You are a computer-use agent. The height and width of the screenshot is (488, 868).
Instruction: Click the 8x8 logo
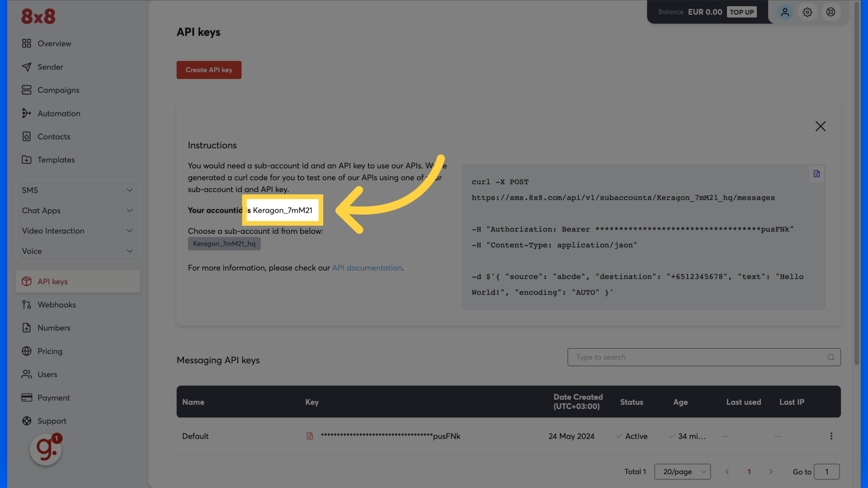coord(38,17)
